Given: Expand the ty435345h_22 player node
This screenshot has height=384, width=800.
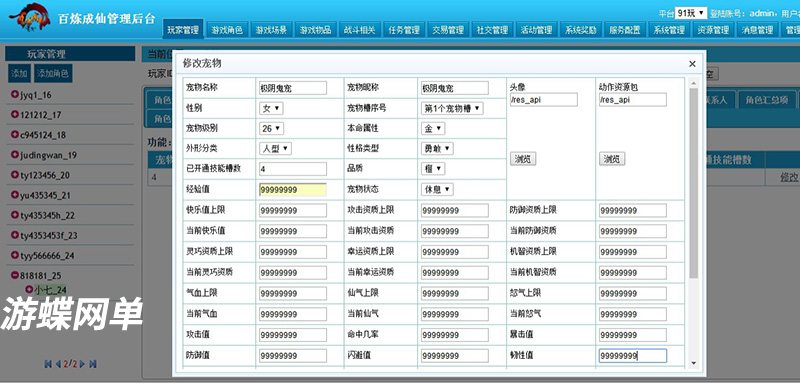Looking at the screenshot, I should coord(14,215).
